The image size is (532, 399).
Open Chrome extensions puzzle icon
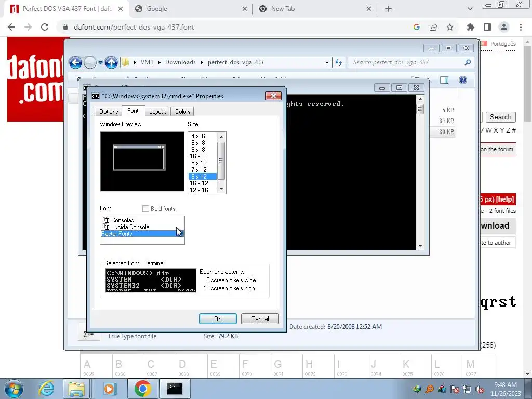[470, 27]
